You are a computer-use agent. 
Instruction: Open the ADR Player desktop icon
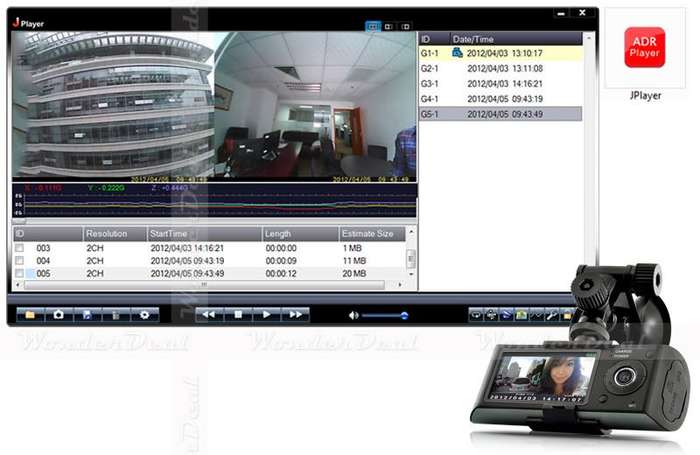pos(645,47)
